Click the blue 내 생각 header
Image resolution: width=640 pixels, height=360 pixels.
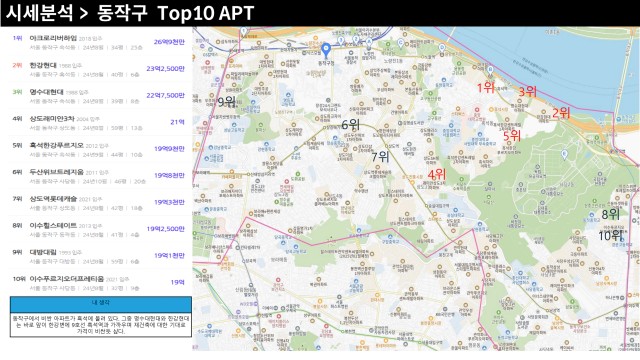point(101,304)
